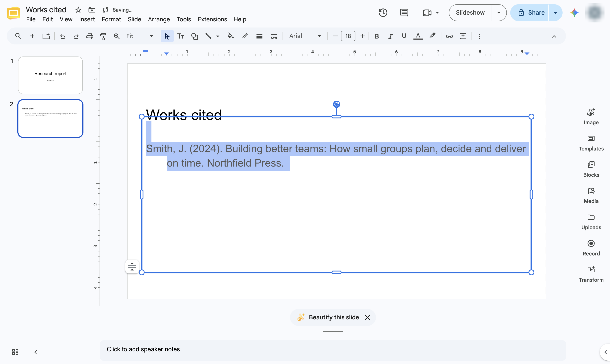
Task: Open the Format menu
Action: (x=111, y=19)
